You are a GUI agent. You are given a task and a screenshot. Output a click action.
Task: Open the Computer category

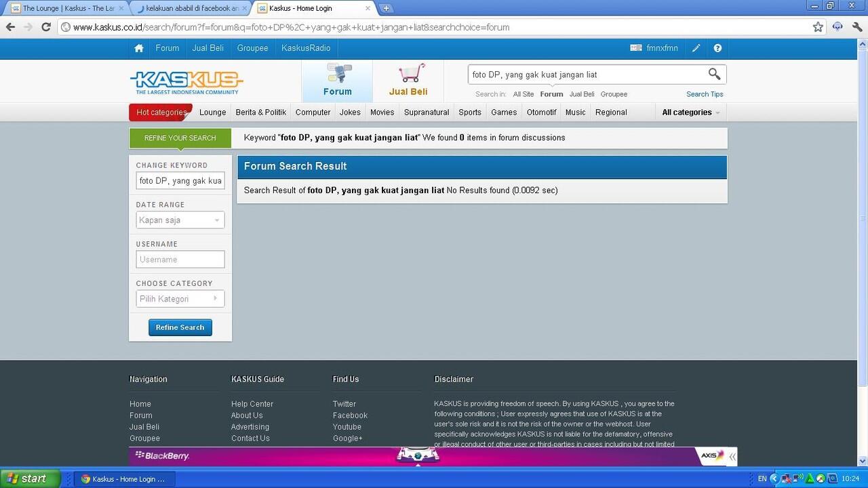click(x=313, y=113)
